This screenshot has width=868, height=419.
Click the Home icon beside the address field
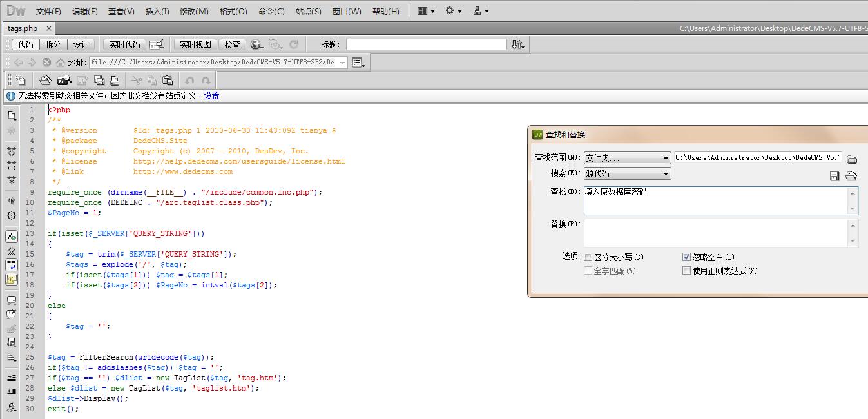pos(61,63)
